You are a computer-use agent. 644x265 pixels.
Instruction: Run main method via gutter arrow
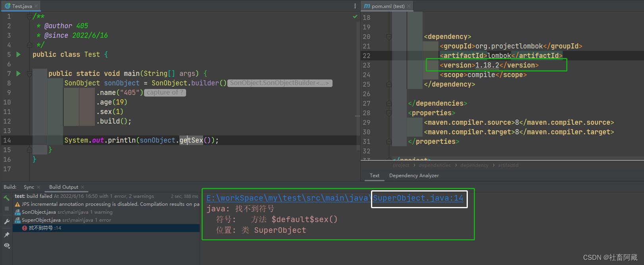18,74
